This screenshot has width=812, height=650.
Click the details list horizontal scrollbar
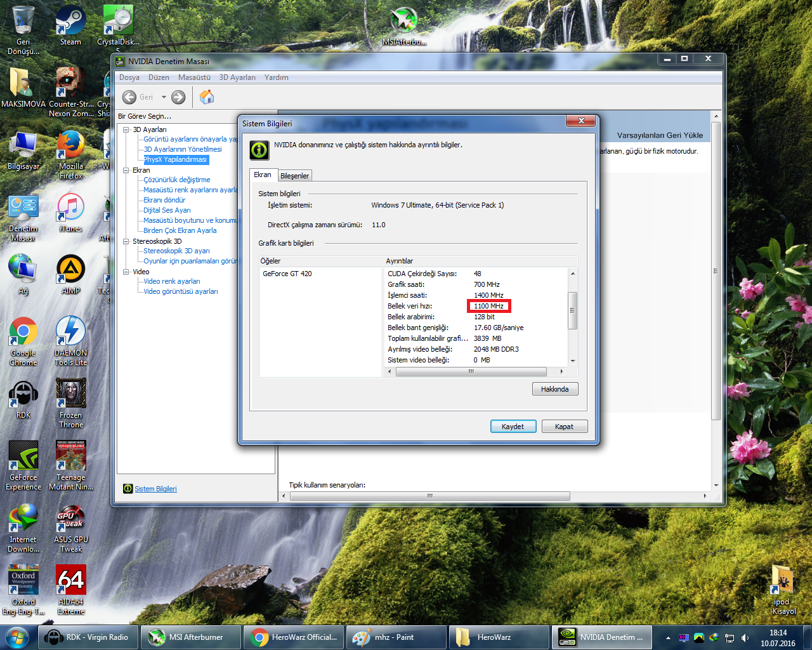pyautogui.click(x=471, y=371)
